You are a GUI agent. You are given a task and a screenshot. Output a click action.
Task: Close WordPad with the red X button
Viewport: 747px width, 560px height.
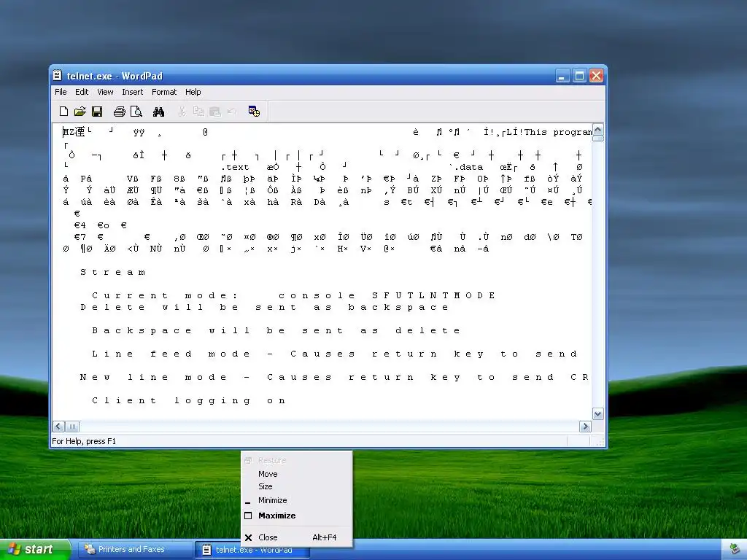(x=597, y=76)
